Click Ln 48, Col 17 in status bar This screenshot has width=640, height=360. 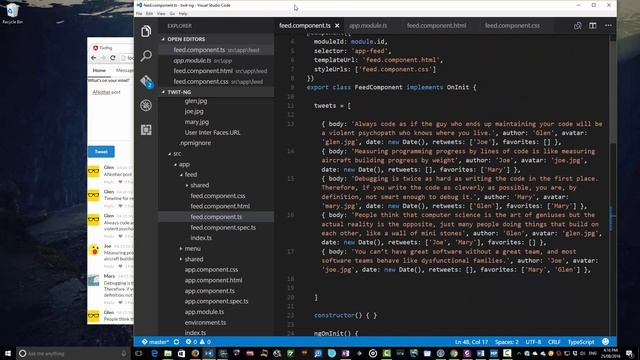pos(471,342)
